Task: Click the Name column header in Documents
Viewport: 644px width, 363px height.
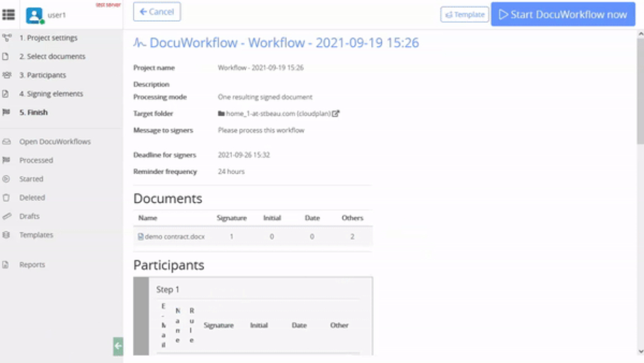Action: (147, 218)
